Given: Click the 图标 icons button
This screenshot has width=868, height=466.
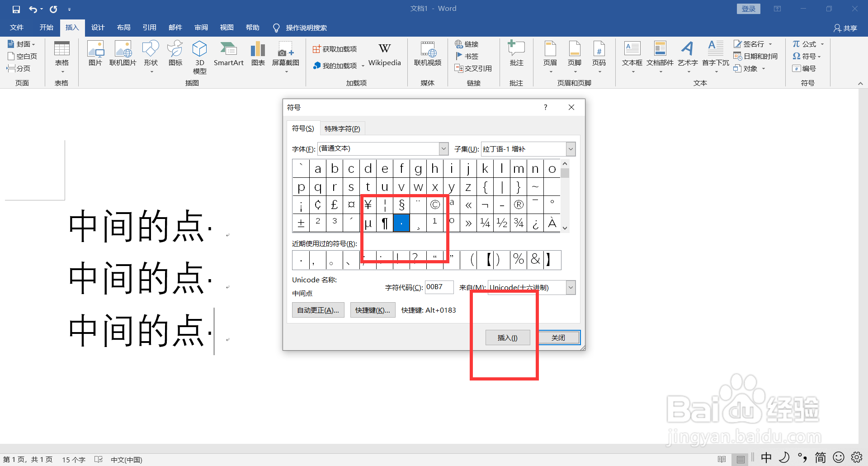Looking at the screenshot, I should tap(175, 53).
